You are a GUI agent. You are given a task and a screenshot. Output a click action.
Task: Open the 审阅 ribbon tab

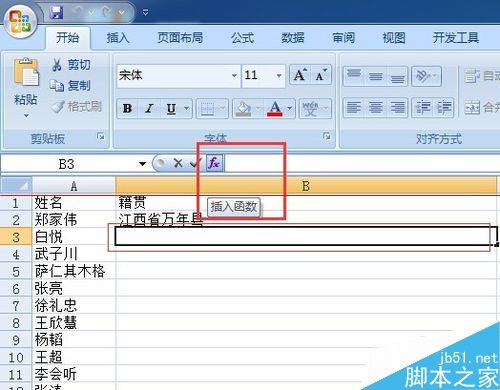(x=343, y=38)
